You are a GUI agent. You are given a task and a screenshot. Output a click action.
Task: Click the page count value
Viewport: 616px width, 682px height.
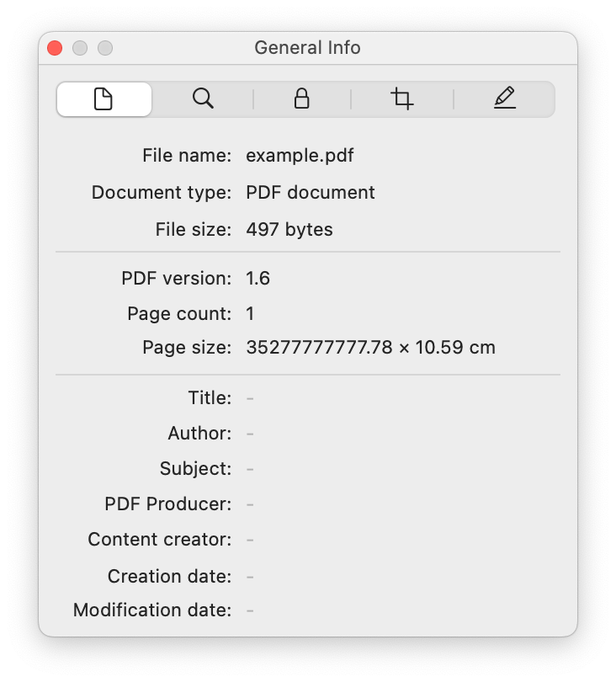point(250,314)
